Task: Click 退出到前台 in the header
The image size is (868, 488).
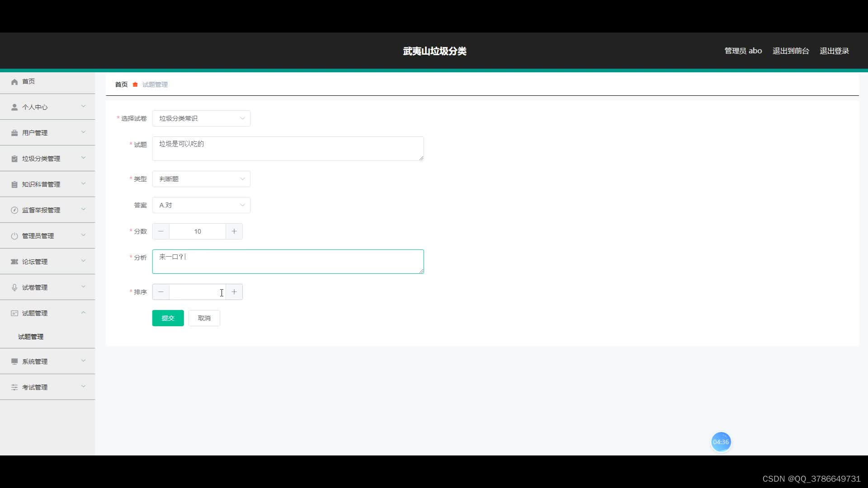Action: tap(791, 51)
